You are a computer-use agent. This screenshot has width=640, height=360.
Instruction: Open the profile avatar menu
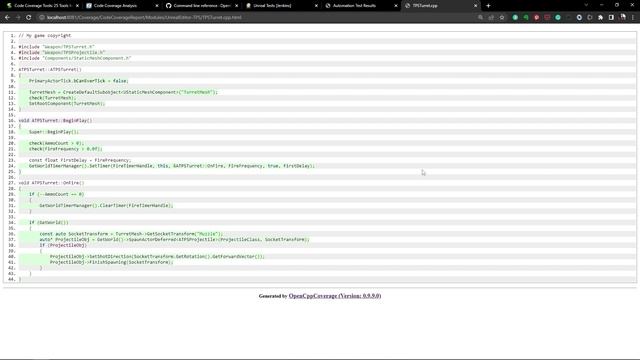point(623,17)
